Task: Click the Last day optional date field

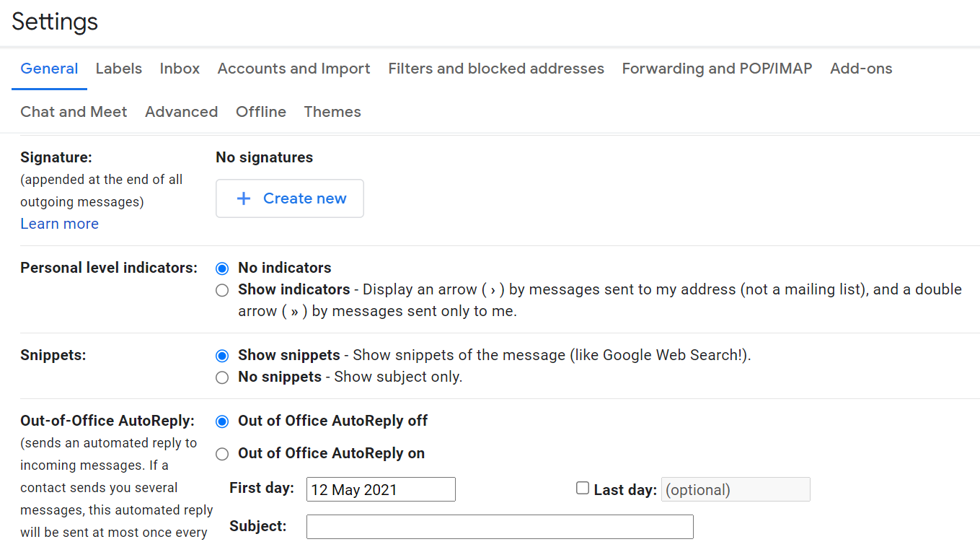Action: [x=736, y=489]
